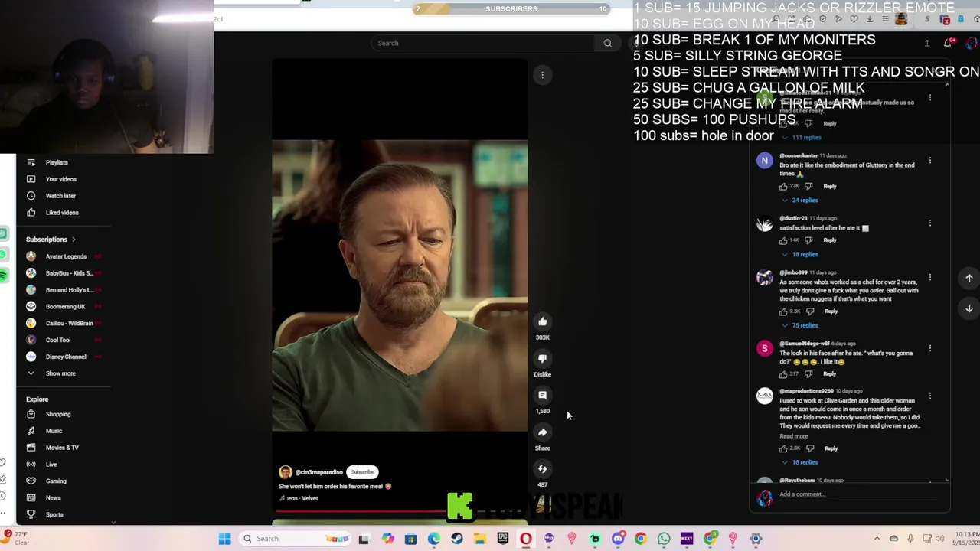This screenshot has width=980, height=551.
Task: Show hidden system tray icons chevron
Action: pos(877,539)
